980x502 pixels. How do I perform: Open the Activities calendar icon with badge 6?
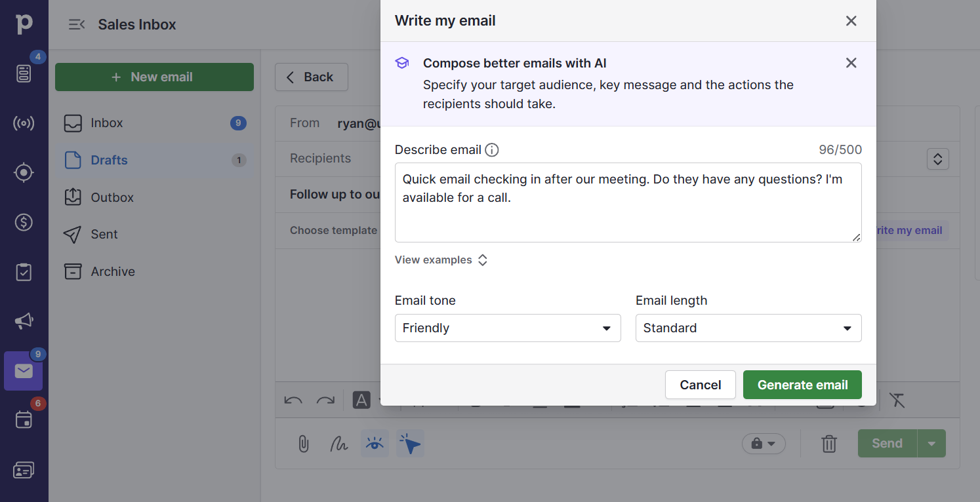point(24,419)
